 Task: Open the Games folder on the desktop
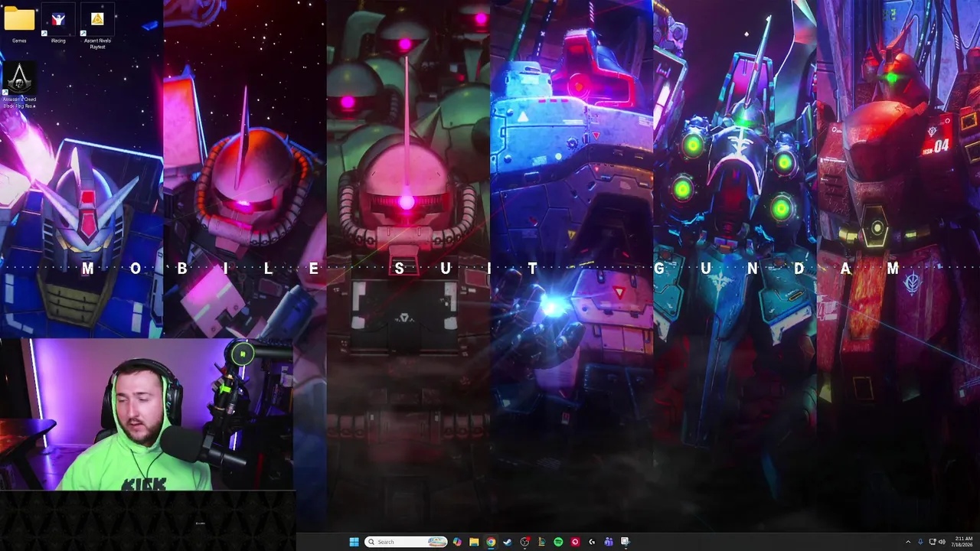[x=19, y=24]
